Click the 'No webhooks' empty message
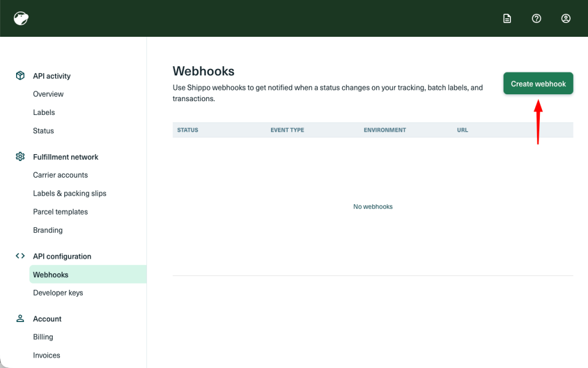Viewport: 588px width, 368px height. [x=373, y=206]
